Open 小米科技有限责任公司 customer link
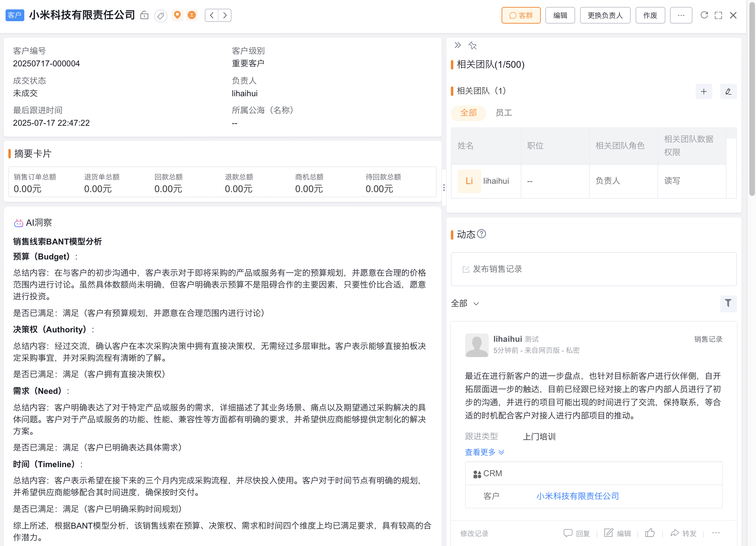 click(x=578, y=496)
